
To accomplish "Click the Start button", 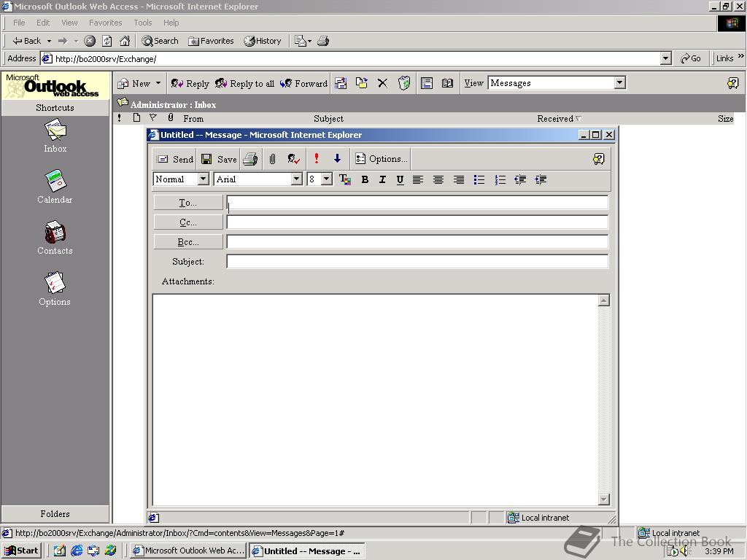I will (x=21, y=551).
